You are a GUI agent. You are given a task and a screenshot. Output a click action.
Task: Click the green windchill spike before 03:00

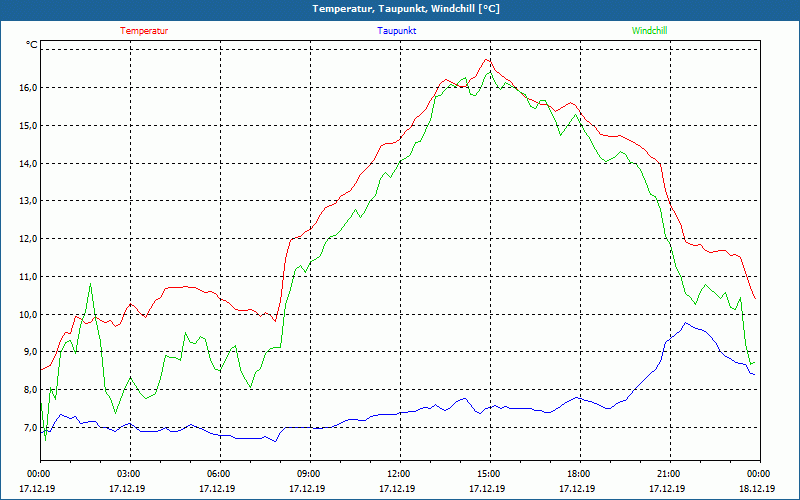[x=90, y=284]
